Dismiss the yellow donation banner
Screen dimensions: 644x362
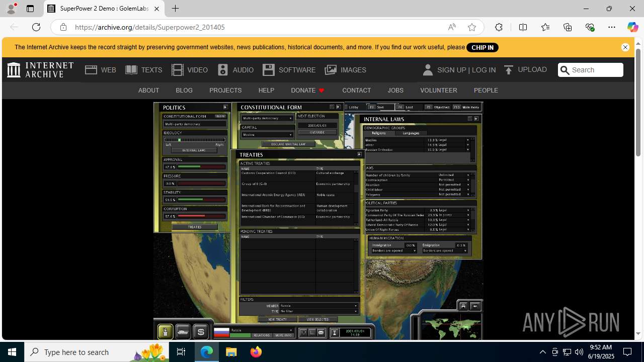point(625,47)
